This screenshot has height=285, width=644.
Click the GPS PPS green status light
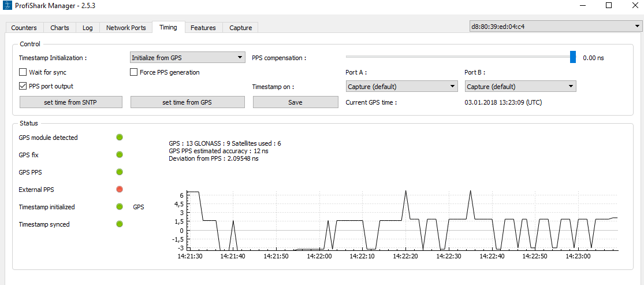point(120,172)
